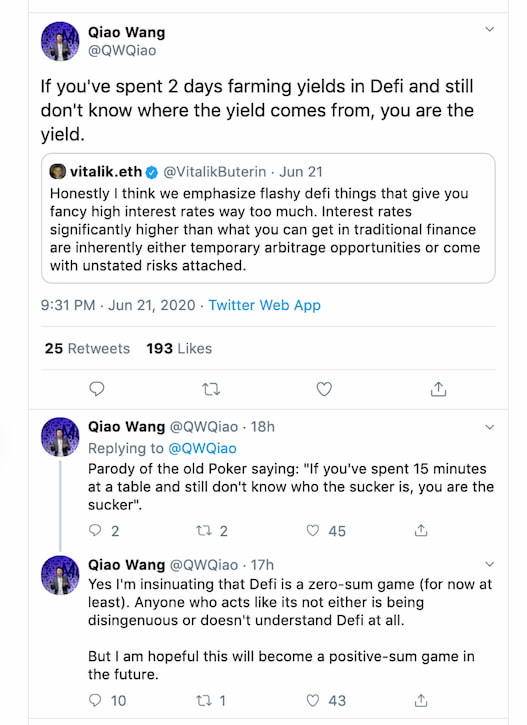Reply to the Poker saying parody tweet
This screenshot has height=725, width=527.
tap(95, 530)
